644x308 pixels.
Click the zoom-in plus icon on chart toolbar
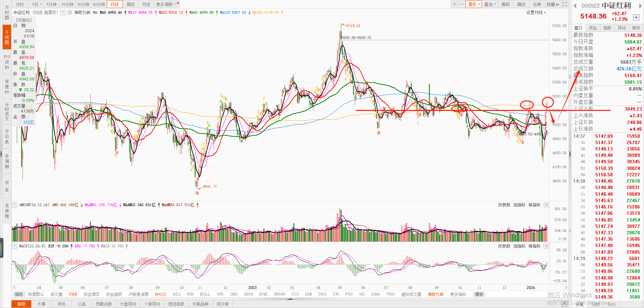click(x=454, y=4)
